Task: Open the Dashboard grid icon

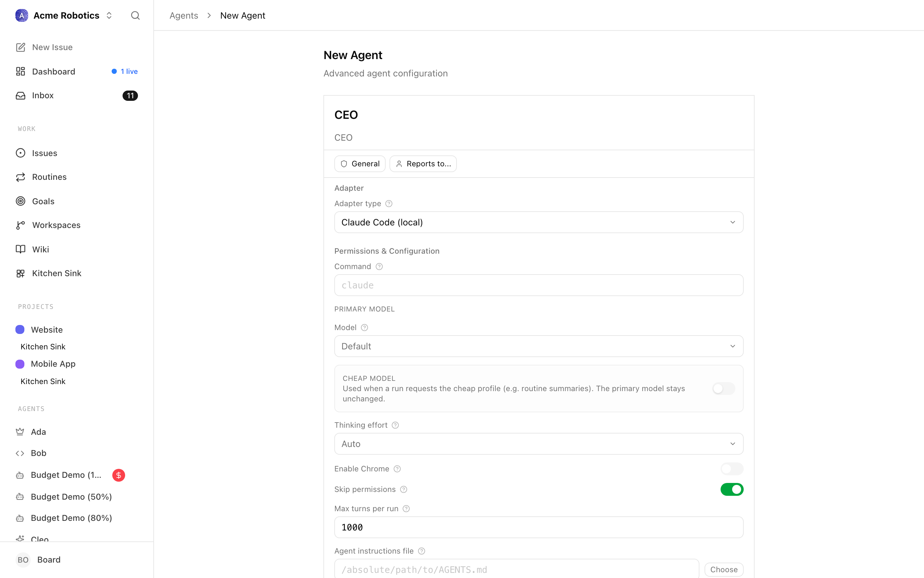Action: coord(21,72)
